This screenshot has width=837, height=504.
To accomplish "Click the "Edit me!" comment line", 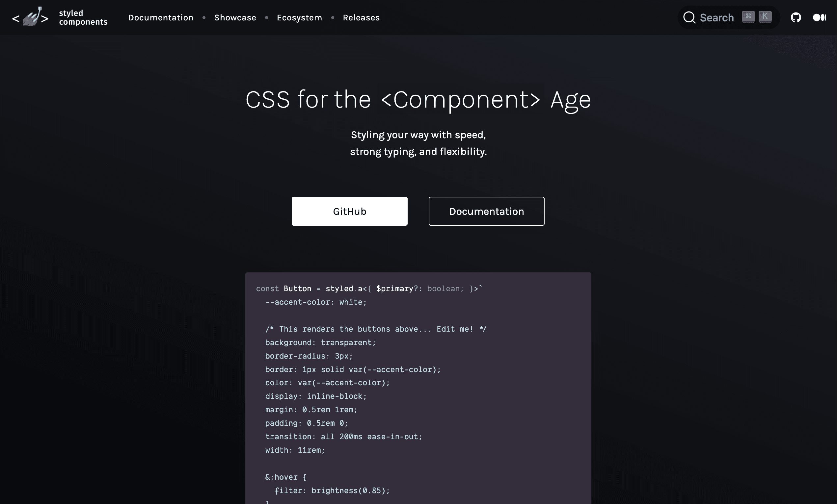I will tap(376, 329).
